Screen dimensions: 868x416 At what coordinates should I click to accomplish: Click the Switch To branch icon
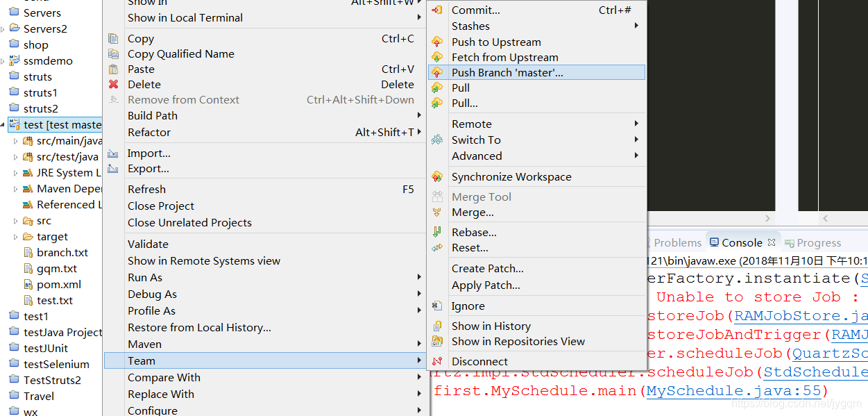437,140
